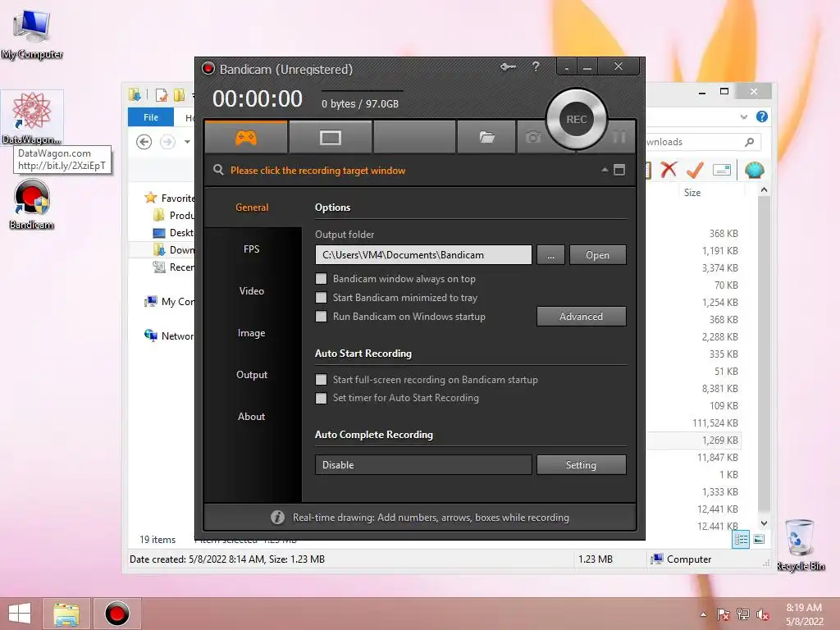Open the Advanced options button

point(582,316)
